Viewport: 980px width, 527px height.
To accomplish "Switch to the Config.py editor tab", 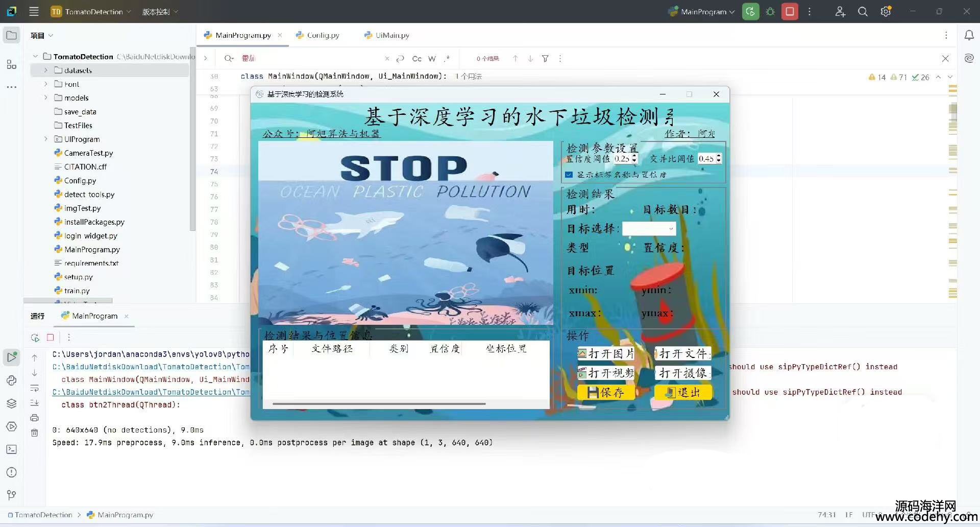I will coord(323,35).
